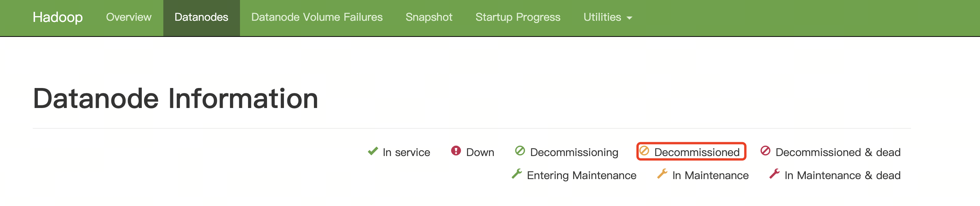Click the red In Maintenance & dead wrench
Screen dimensions: 980x206
pyautogui.click(x=774, y=174)
